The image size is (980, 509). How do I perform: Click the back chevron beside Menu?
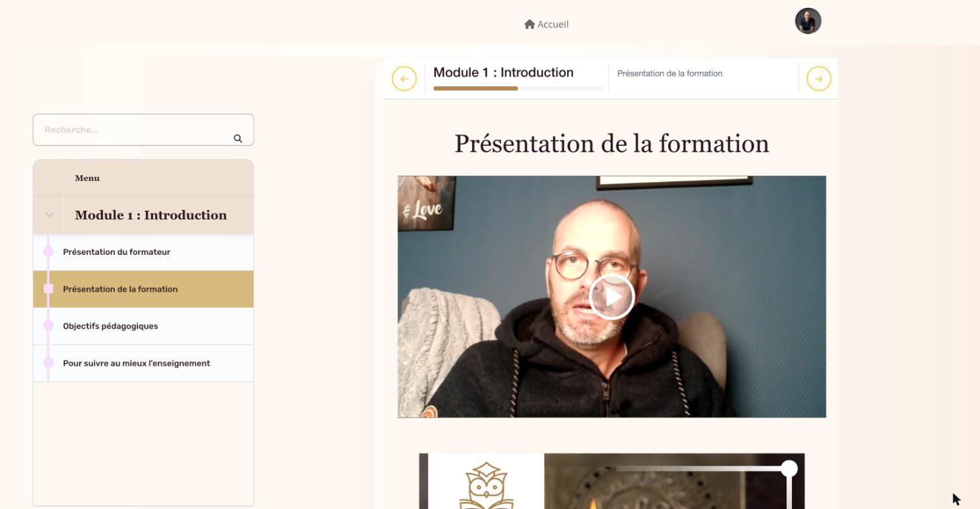[49, 178]
